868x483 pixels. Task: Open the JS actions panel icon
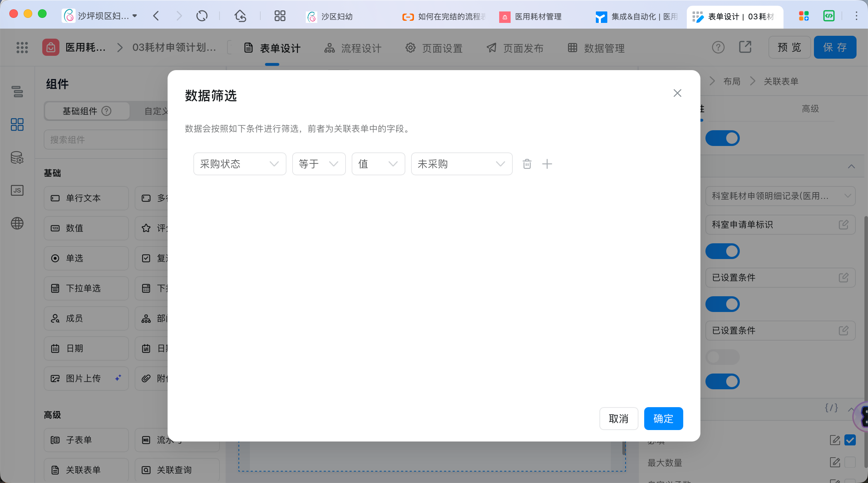[x=17, y=190]
